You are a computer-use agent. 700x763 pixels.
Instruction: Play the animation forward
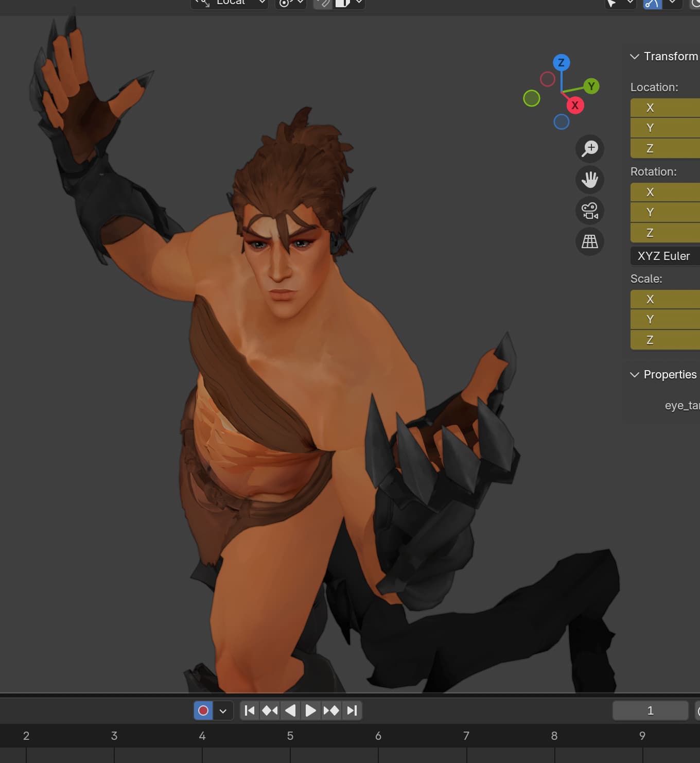click(310, 710)
